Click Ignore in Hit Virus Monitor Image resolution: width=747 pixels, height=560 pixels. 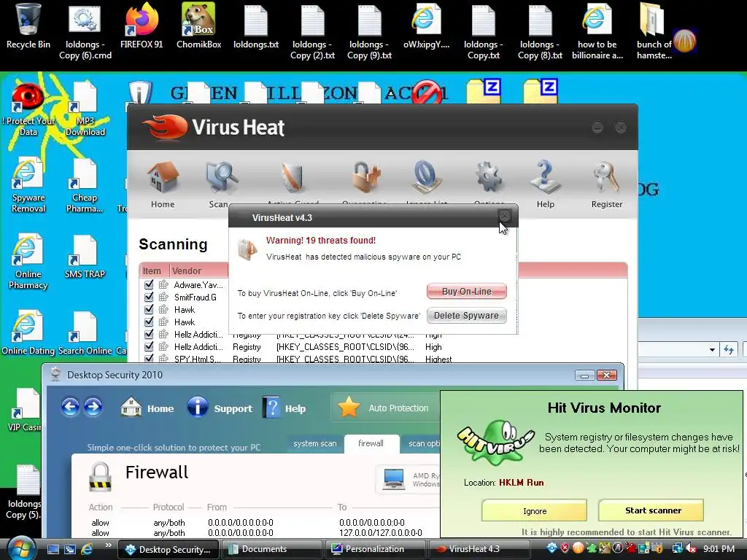point(535,510)
